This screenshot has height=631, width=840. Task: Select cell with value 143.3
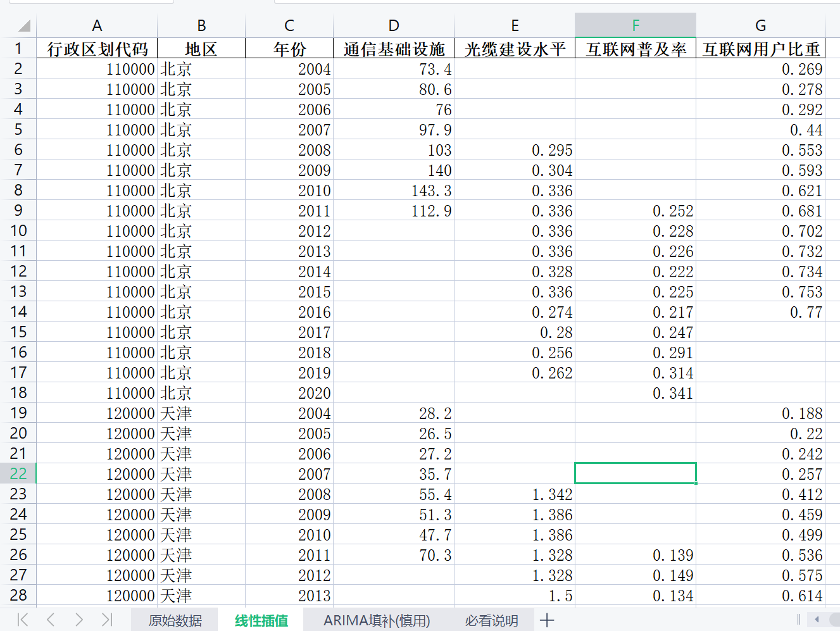[394, 190]
